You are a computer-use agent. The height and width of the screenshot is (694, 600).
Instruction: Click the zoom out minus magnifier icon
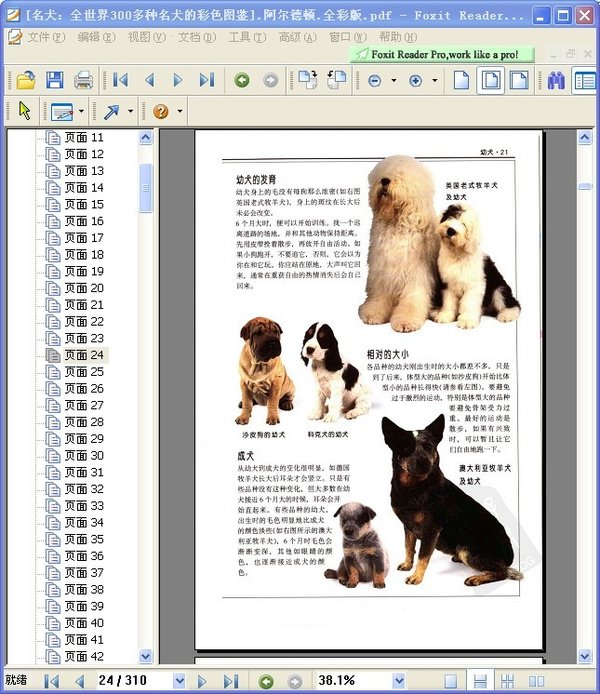[x=374, y=80]
